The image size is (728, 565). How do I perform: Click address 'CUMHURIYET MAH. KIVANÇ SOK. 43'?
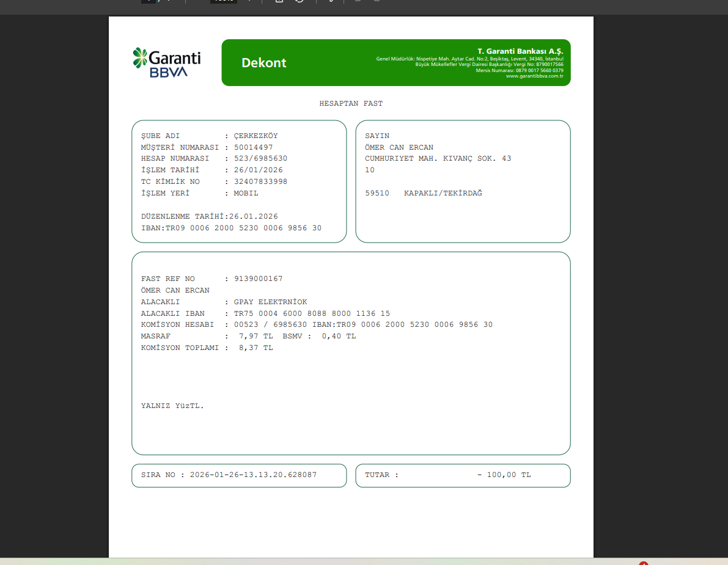(x=438, y=159)
